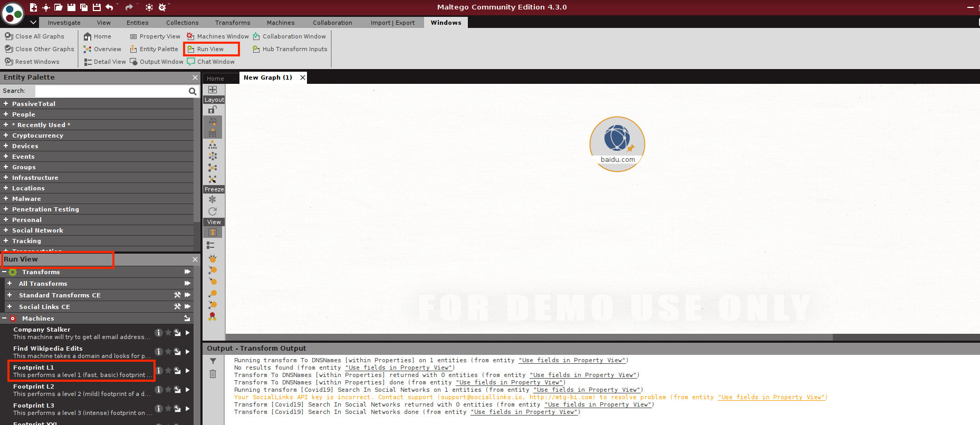Click Close Other Graphs
This screenshot has height=425, width=980.
[40, 49]
